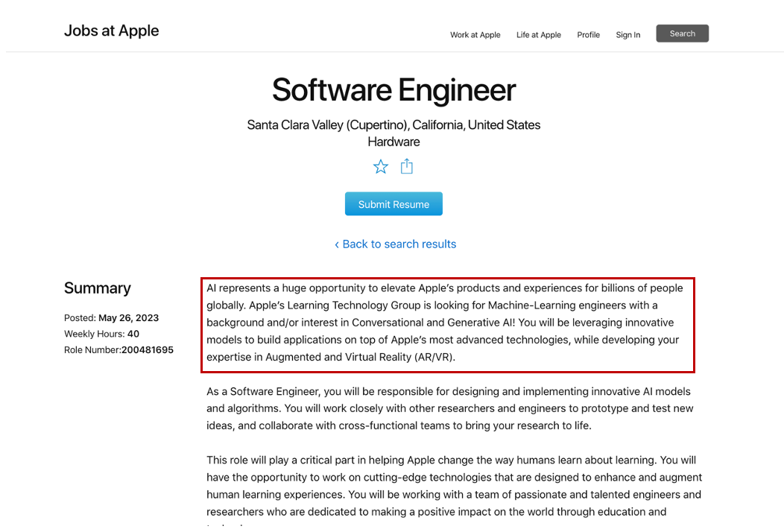Click the share icon below Hardware
784x532 pixels.
pos(407,166)
